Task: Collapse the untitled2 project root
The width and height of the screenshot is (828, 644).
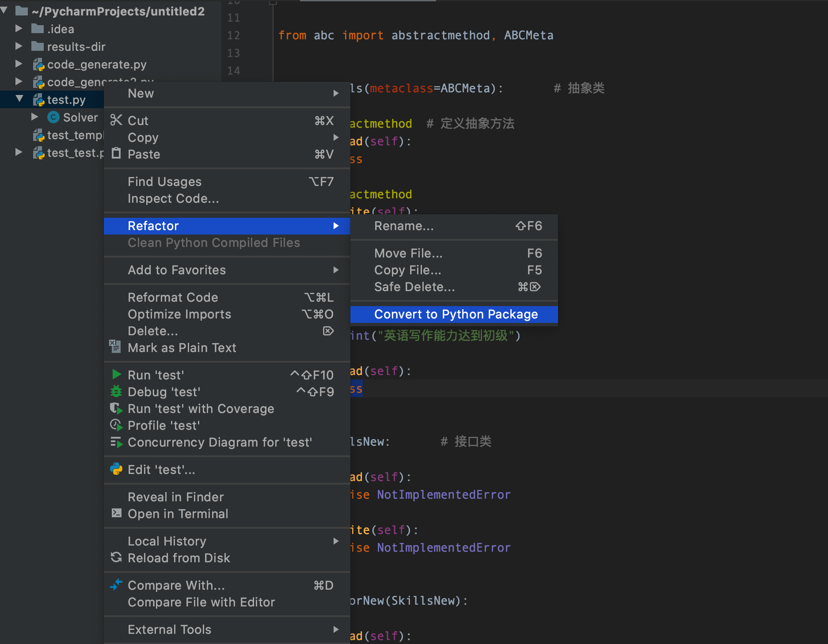Action: point(4,11)
